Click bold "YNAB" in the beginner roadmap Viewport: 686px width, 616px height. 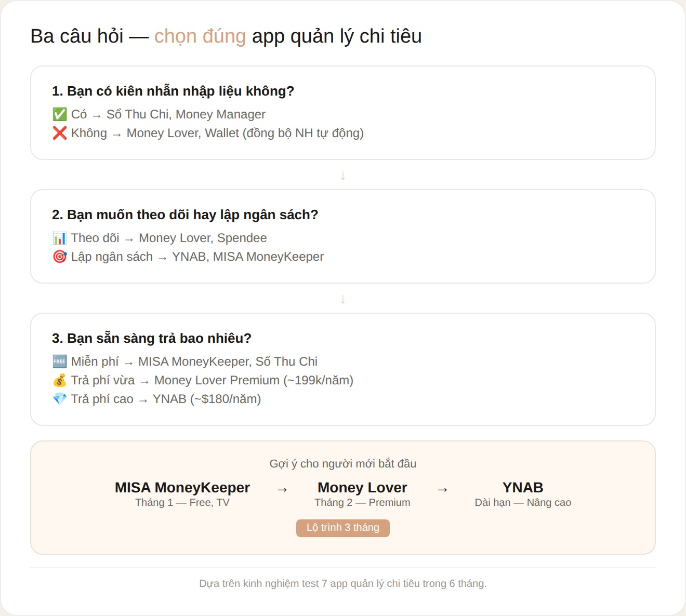(x=523, y=488)
